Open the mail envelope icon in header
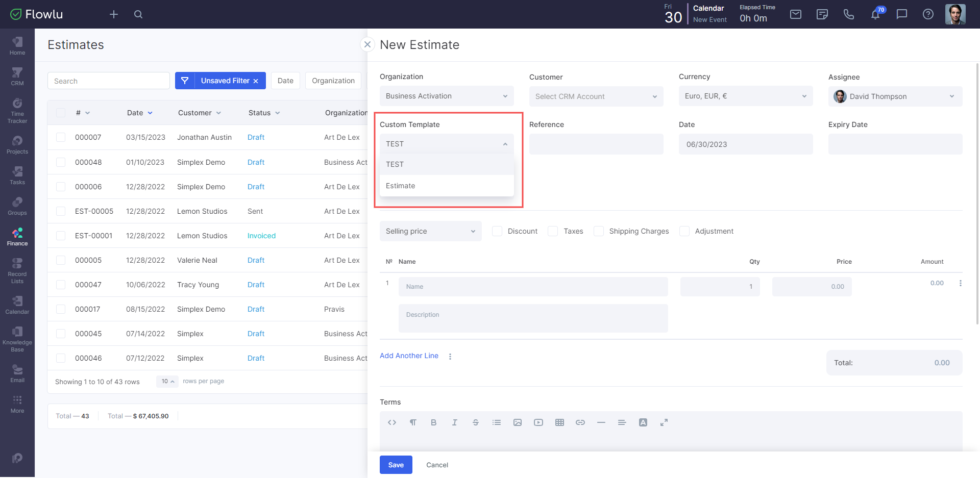This screenshot has width=980, height=478. (796, 14)
